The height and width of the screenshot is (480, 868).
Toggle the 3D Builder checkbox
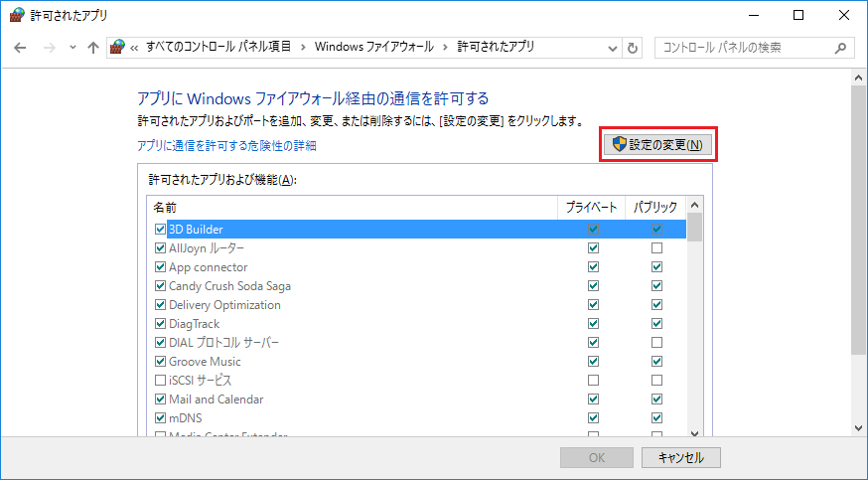click(x=160, y=229)
